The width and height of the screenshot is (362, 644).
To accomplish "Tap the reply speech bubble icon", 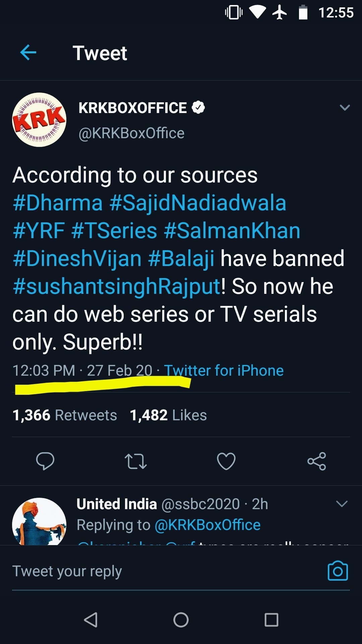I will pyautogui.click(x=45, y=461).
